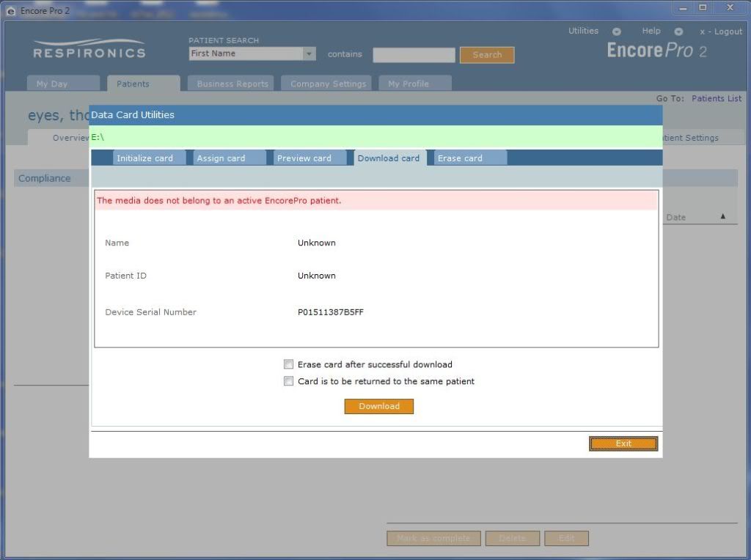Click the media not active patient error message

[x=219, y=201]
